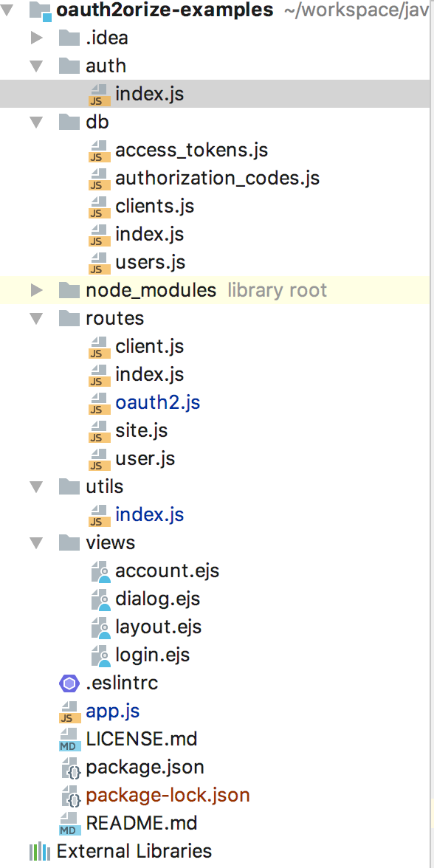Collapse the views folder
The image size is (434, 868).
[35, 542]
